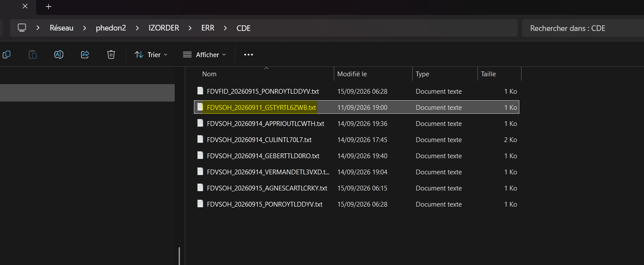Open the Trier sort dropdown
This screenshot has width=644, height=265.
coord(151,54)
